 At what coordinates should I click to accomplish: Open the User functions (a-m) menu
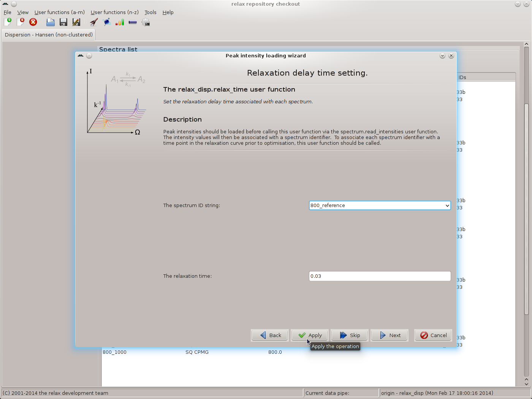coord(59,12)
